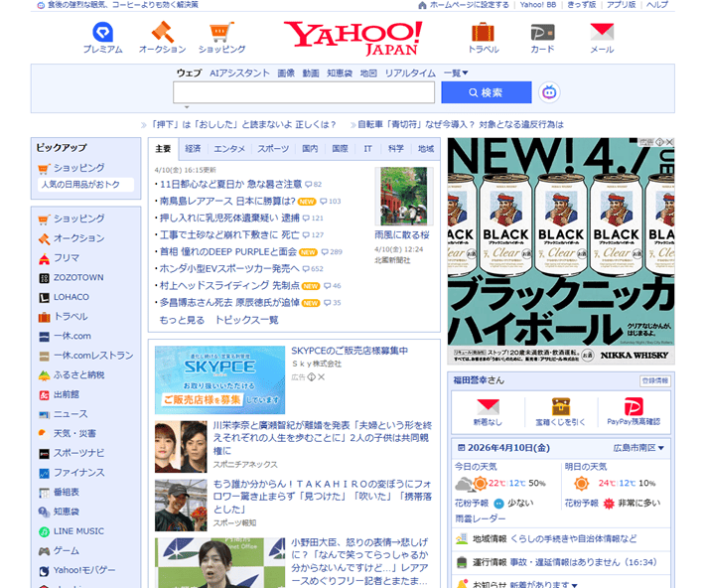
Task: Click the blue 検索 search button
Action: click(486, 92)
